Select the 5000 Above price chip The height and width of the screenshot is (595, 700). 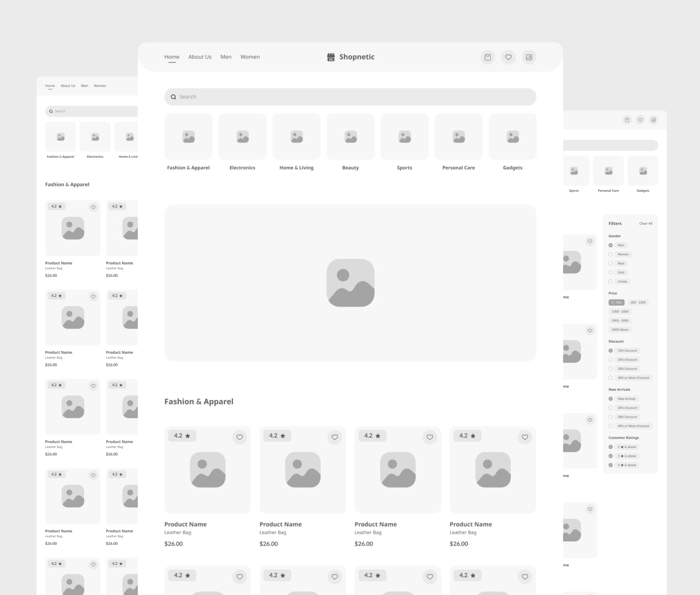pos(620,330)
